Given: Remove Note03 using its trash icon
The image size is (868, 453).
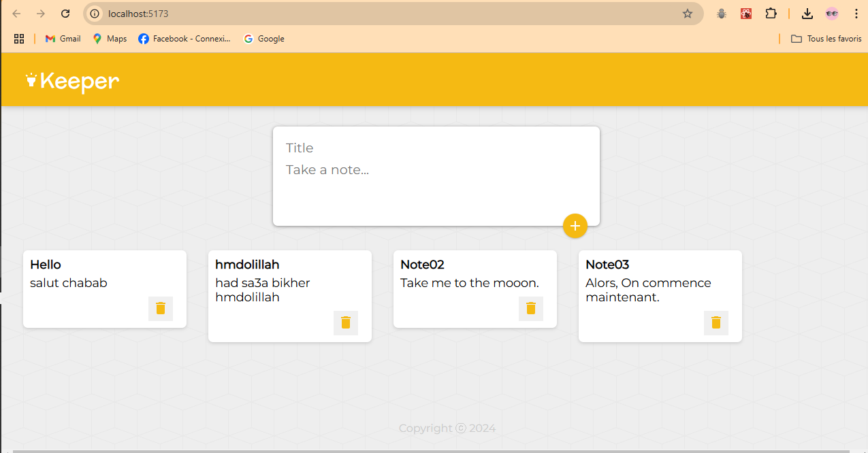Looking at the screenshot, I should 716,322.
